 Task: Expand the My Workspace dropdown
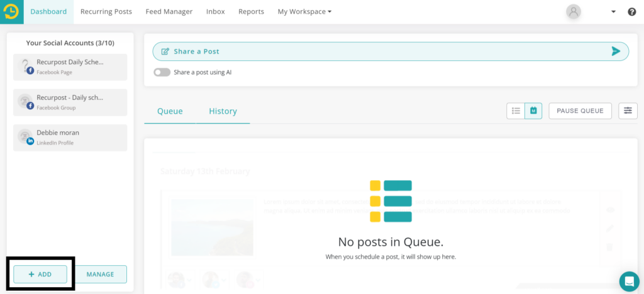click(x=304, y=12)
